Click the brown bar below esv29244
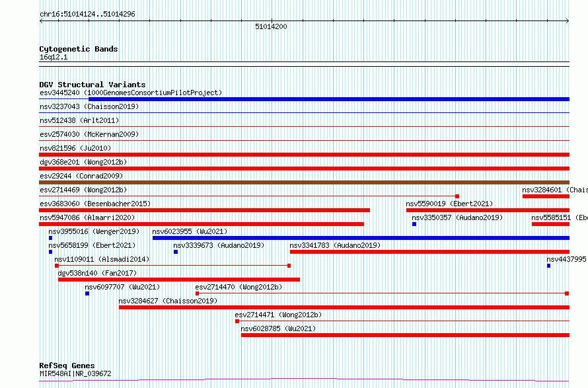 click(x=304, y=182)
